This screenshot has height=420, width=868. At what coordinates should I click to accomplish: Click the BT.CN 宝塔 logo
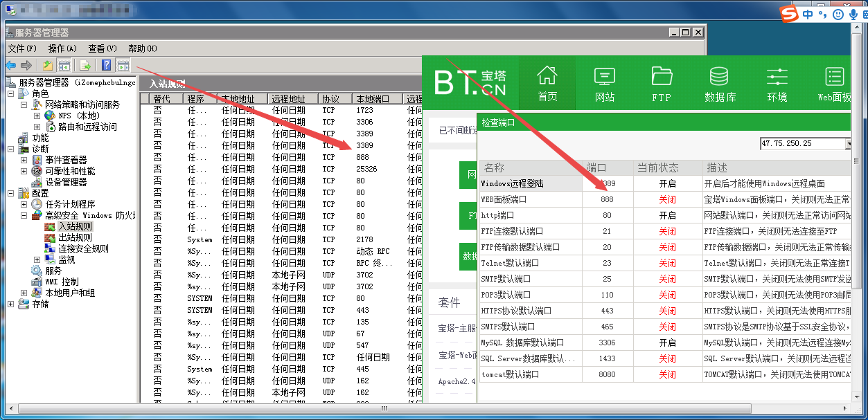click(470, 82)
